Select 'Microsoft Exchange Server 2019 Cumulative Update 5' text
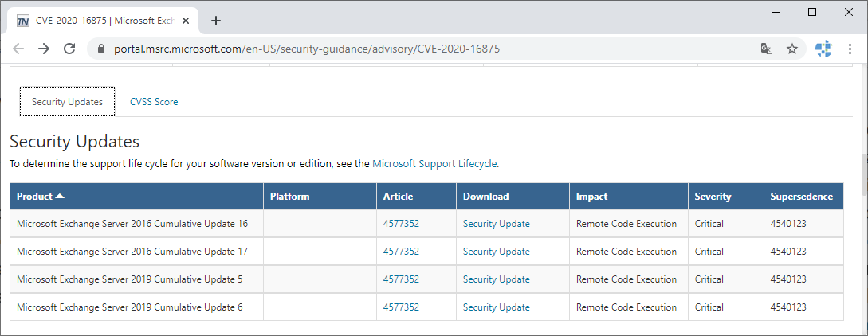 (130, 279)
